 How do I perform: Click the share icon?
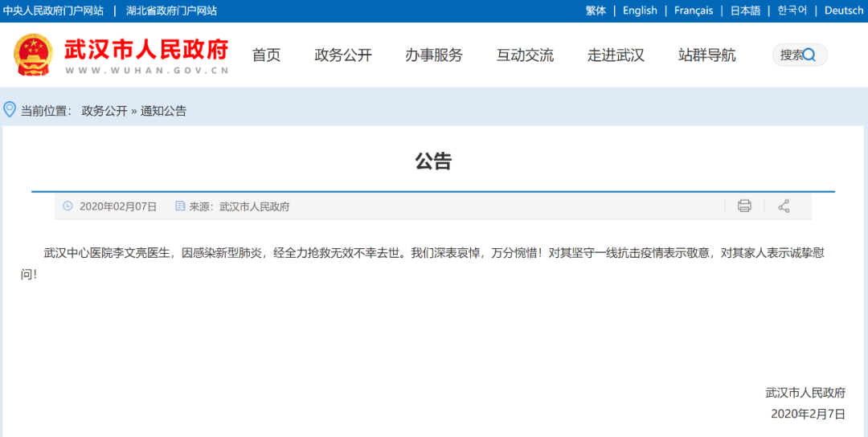pyautogui.click(x=784, y=206)
